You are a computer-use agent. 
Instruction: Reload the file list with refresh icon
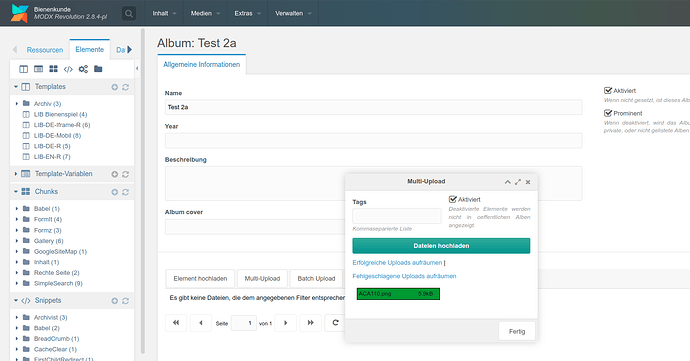point(335,323)
